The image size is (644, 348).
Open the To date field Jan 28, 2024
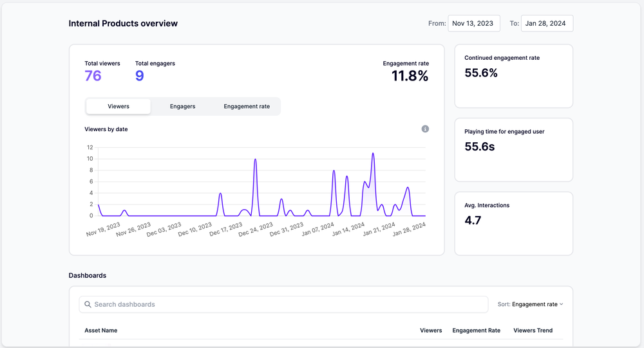point(547,23)
